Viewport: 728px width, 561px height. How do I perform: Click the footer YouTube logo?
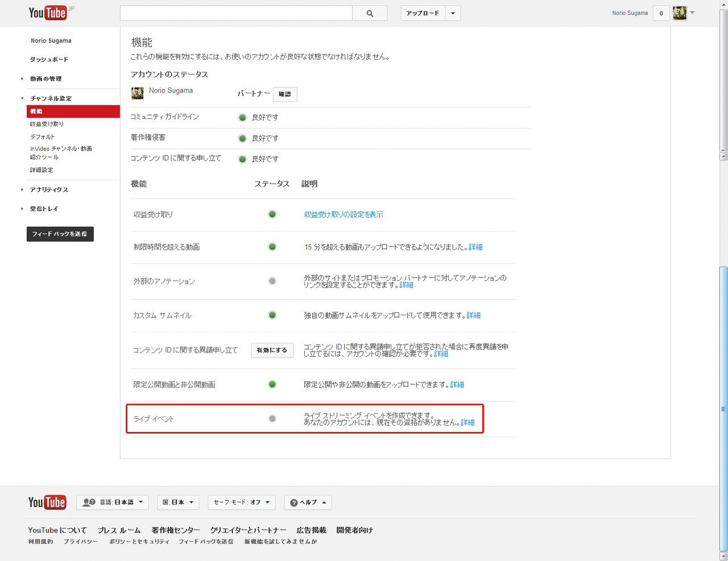[x=47, y=502]
